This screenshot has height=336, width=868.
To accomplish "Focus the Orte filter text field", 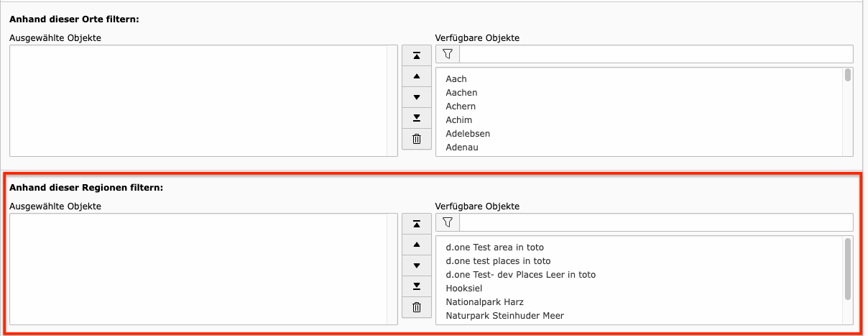I will tap(655, 54).
